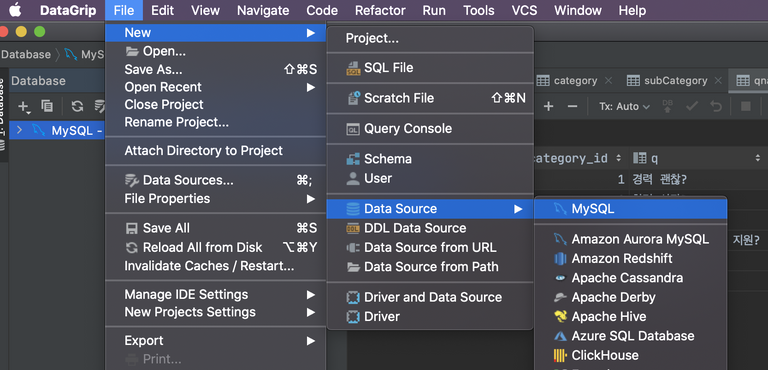Click the add row plus icon in table toolbar
Screen dimensions: 768x370
[x=549, y=106]
